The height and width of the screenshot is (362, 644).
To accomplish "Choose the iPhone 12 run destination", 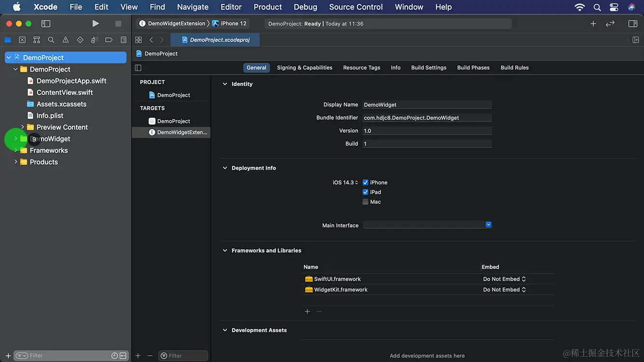I will pos(229,24).
